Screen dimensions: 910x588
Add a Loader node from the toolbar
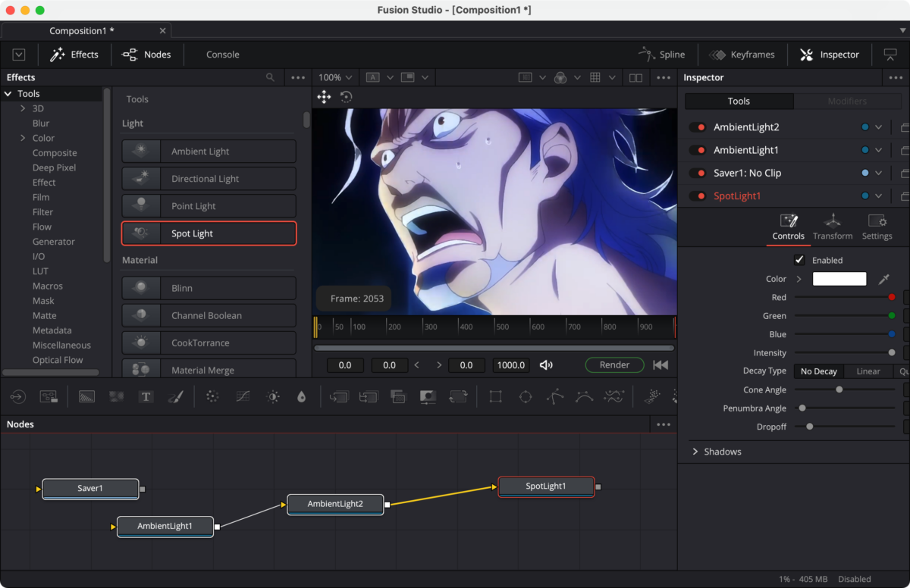(x=17, y=396)
